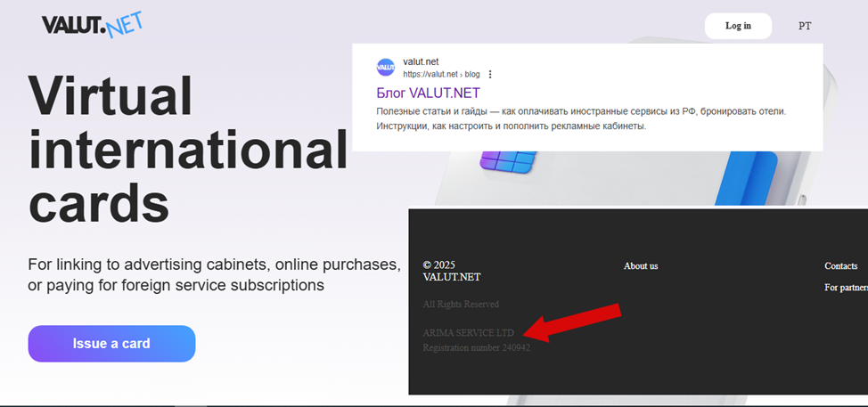
Task: Click the search result description starting Полезные статьи
Action: pyautogui.click(x=581, y=118)
